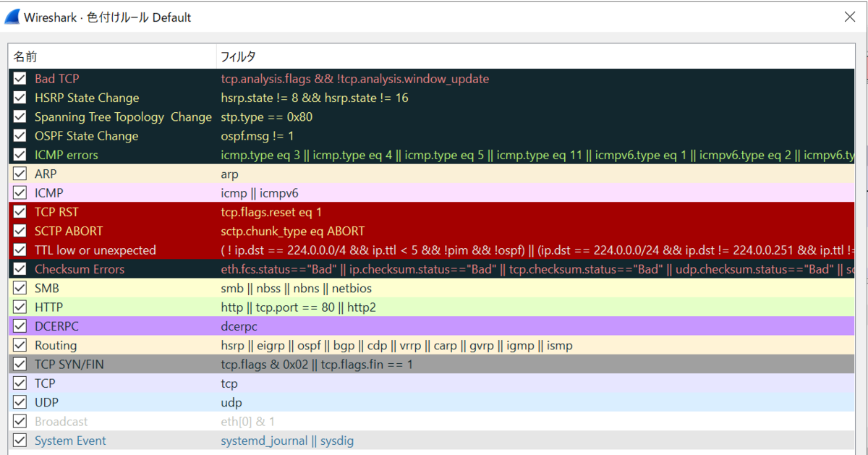This screenshot has width=868, height=455.
Task: Select the Checksum Errors rule name
Action: coord(80,269)
